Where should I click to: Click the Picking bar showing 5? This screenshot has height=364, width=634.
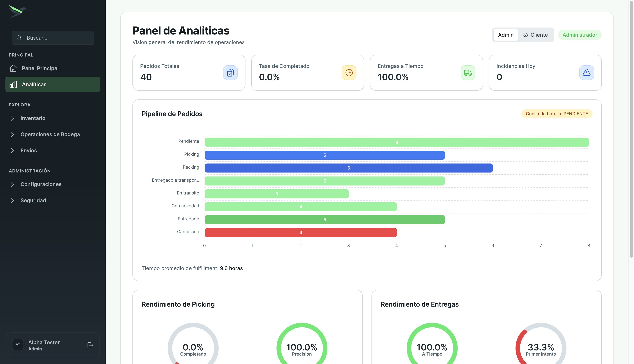click(325, 155)
